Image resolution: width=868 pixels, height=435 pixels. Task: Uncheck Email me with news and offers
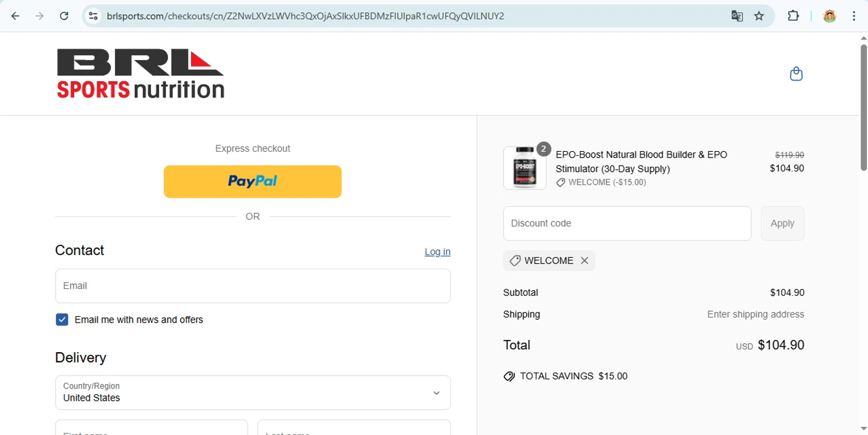point(62,320)
